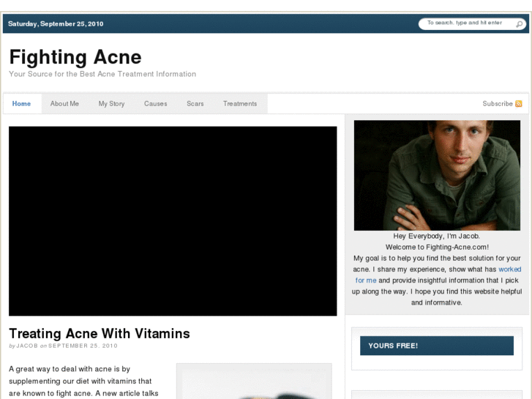Click the YOURS FREE! banner heading
The width and height of the screenshot is (532, 399).
click(x=437, y=346)
